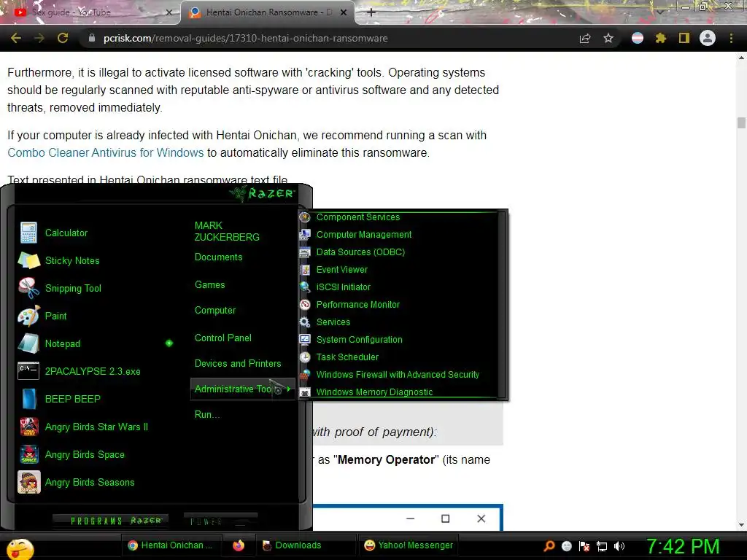Click the 7:42 PM taskbar clock
This screenshot has height=560, width=747.
coord(683,546)
